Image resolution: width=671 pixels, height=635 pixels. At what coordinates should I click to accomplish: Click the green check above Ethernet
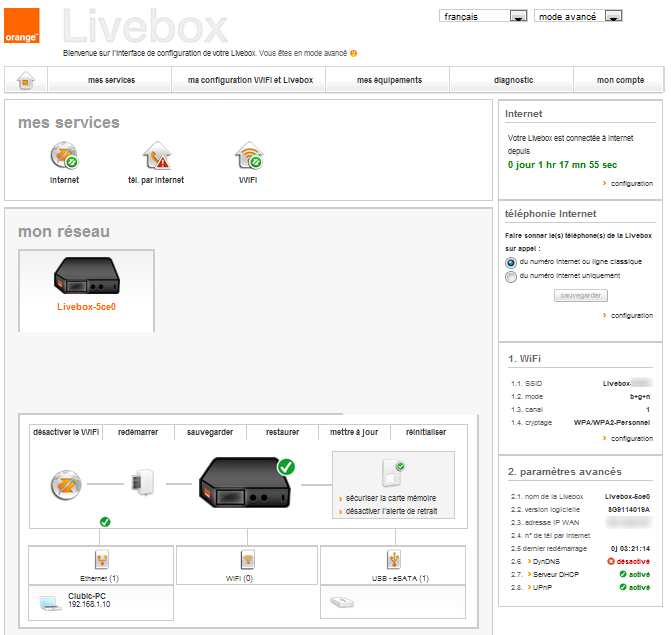(x=105, y=522)
